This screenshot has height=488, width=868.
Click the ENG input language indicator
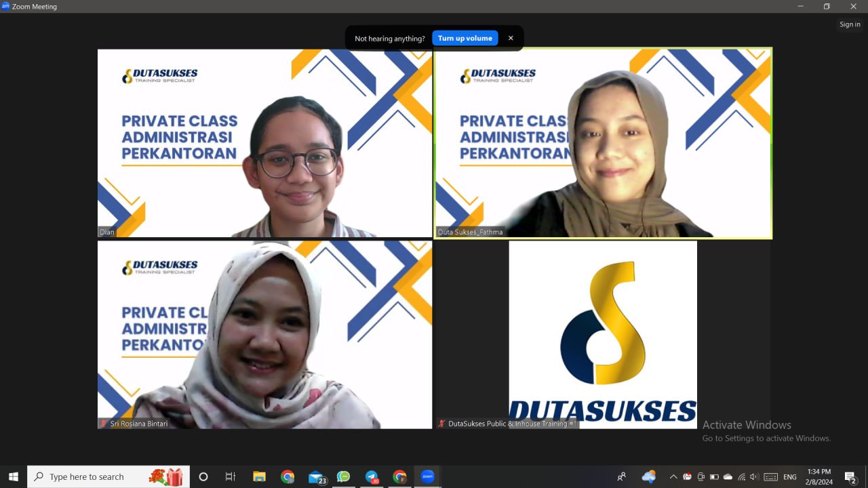pos(790,476)
